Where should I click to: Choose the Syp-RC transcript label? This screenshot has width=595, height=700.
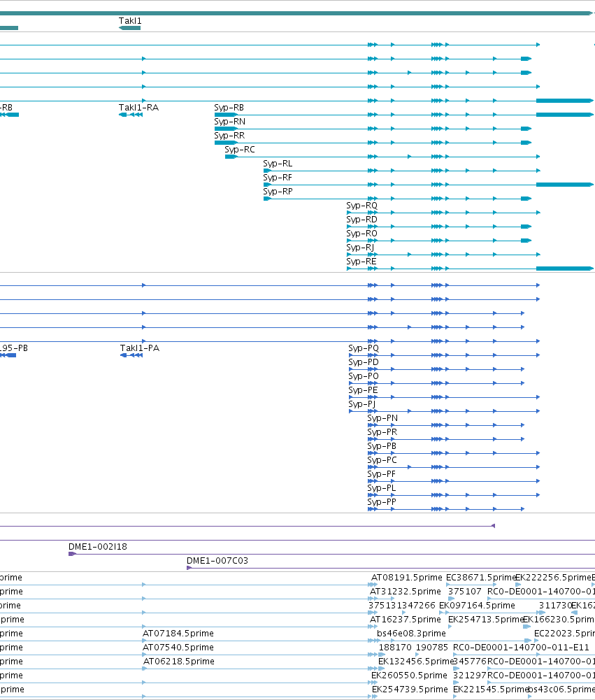coord(240,149)
